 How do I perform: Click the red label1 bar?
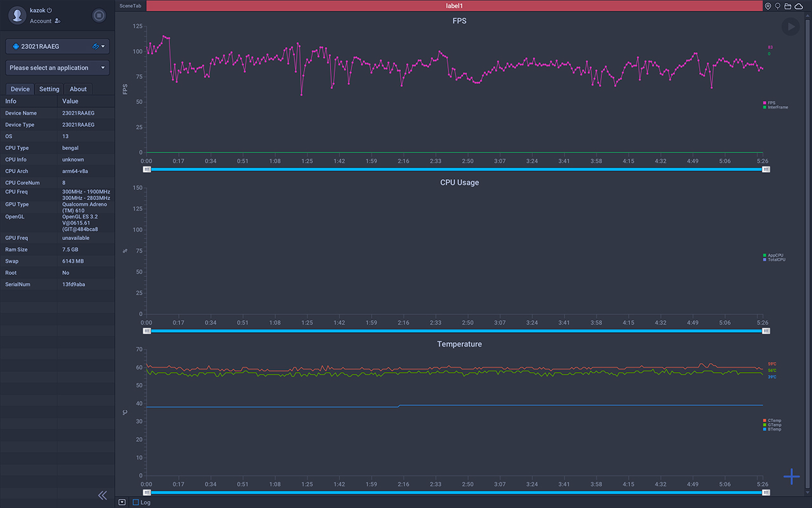click(454, 6)
